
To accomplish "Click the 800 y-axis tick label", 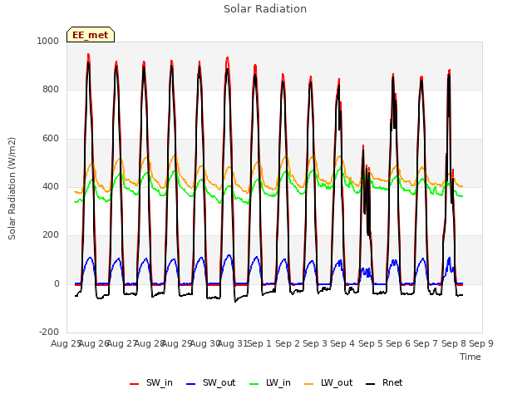I will point(51,90).
